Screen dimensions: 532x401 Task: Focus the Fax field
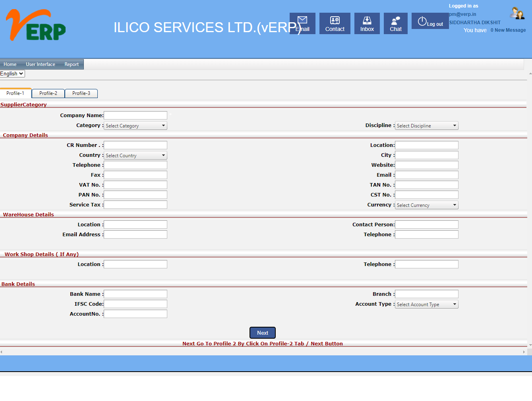click(x=135, y=175)
